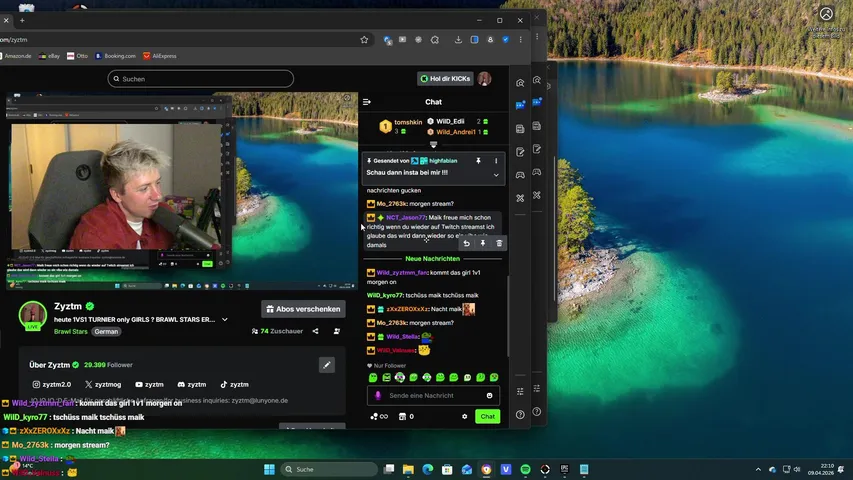This screenshot has width=853, height=480.
Task: Share the stream via share icon
Action: 316,331
